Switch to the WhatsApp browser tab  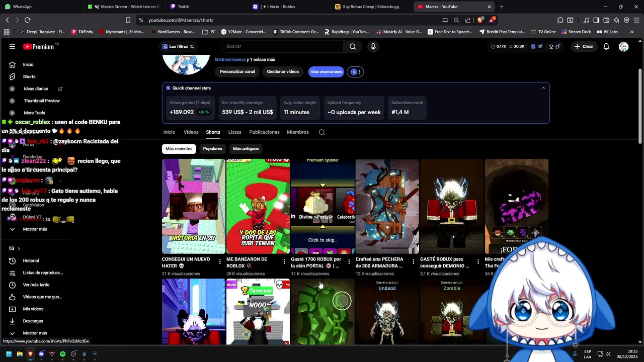40,7
